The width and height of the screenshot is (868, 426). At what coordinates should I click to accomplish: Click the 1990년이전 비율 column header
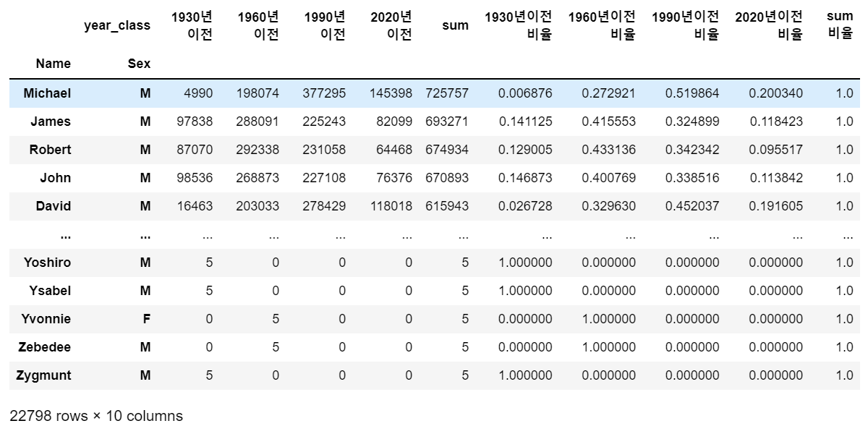click(686, 25)
